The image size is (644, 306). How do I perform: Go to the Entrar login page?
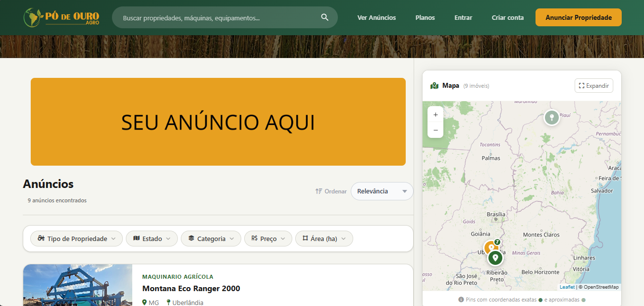pyautogui.click(x=463, y=17)
